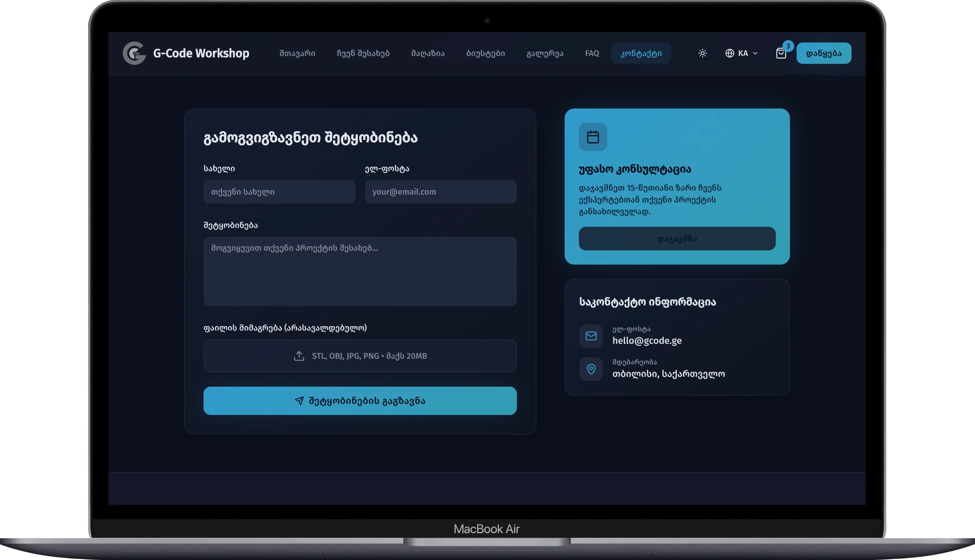975x560 pixels.
Task: Click the უფასო კონსულტაცია heading
Action: click(634, 169)
